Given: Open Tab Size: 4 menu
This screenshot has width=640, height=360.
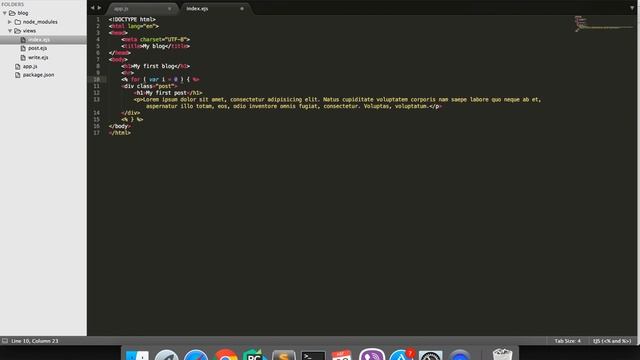Looking at the screenshot, I should click(567, 341).
